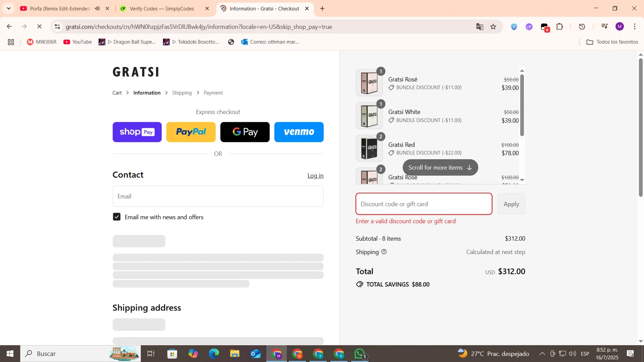Pay with Shop Pay button
Viewport: 644px width, 362px height.
pos(137,132)
